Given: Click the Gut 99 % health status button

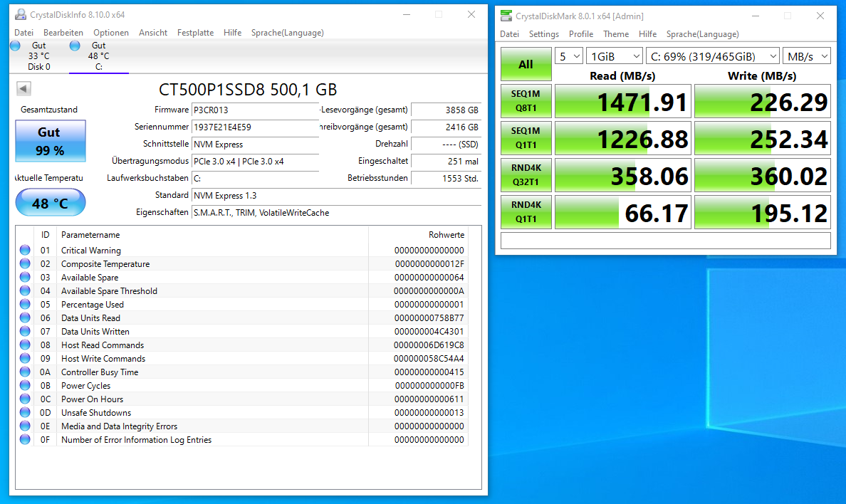Looking at the screenshot, I should pos(50,141).
